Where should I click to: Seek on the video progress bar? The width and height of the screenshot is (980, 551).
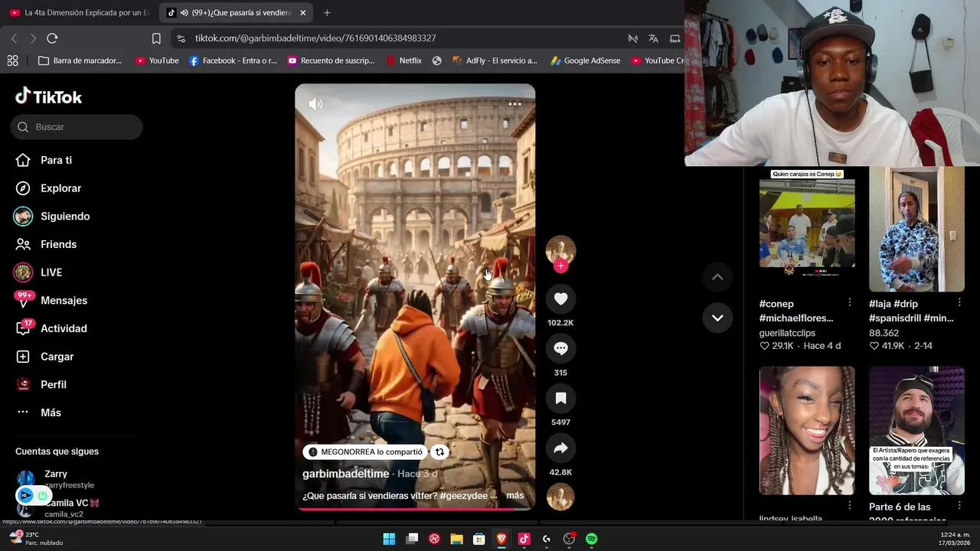415,509
